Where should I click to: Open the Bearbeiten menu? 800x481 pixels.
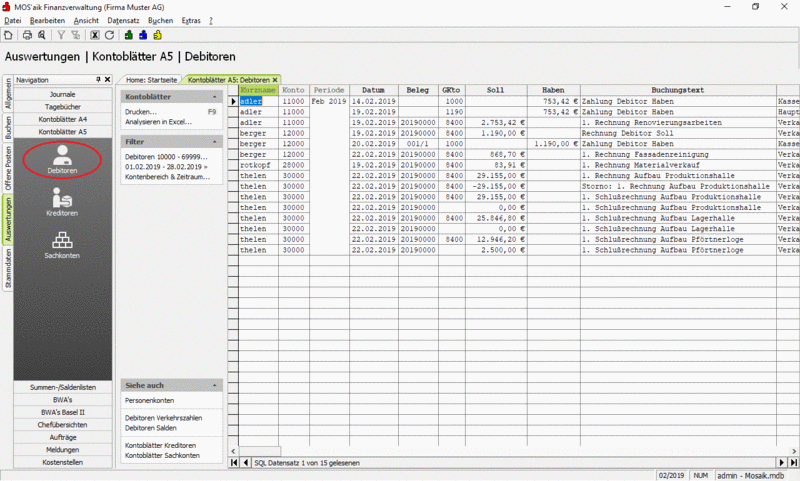(x=47, y=20)
